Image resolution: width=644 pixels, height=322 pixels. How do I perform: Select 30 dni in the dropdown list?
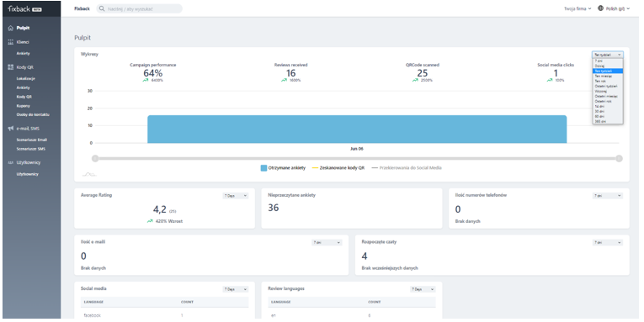[608, 111]
